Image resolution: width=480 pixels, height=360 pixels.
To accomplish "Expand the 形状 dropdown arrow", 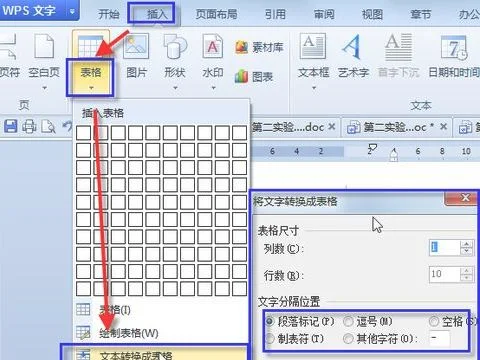I will pos(175,88).
